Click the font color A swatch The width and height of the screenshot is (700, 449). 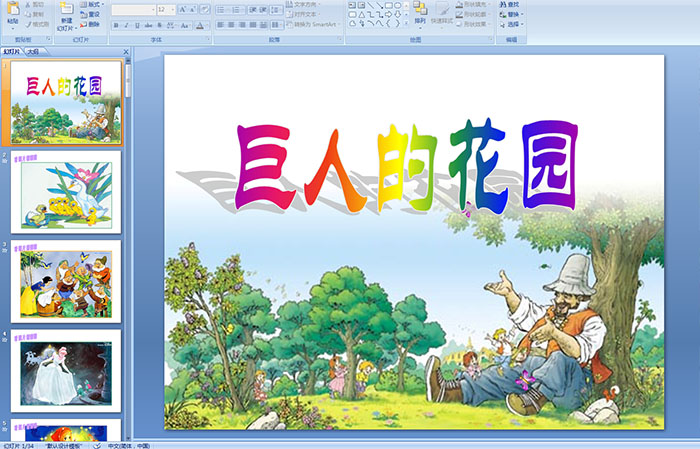[x=200, y=26]
